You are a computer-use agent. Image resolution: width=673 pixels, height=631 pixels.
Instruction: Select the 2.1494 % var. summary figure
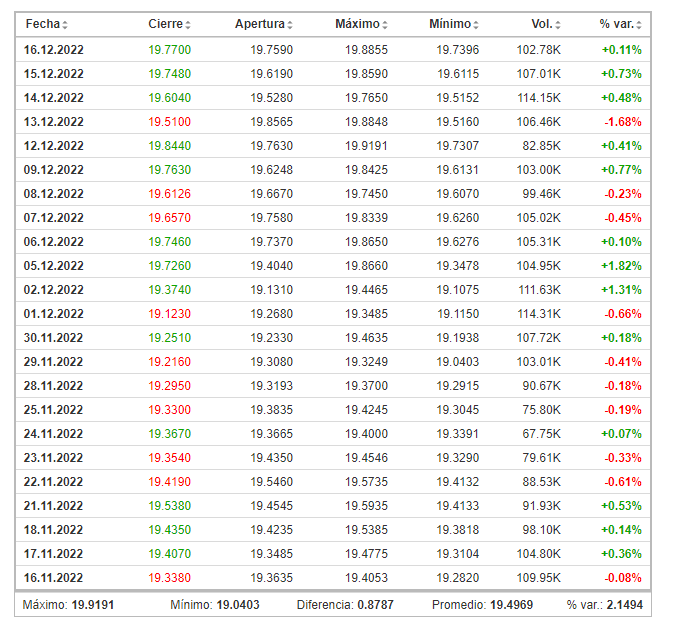pyautogui.click(x=625, y=605)
